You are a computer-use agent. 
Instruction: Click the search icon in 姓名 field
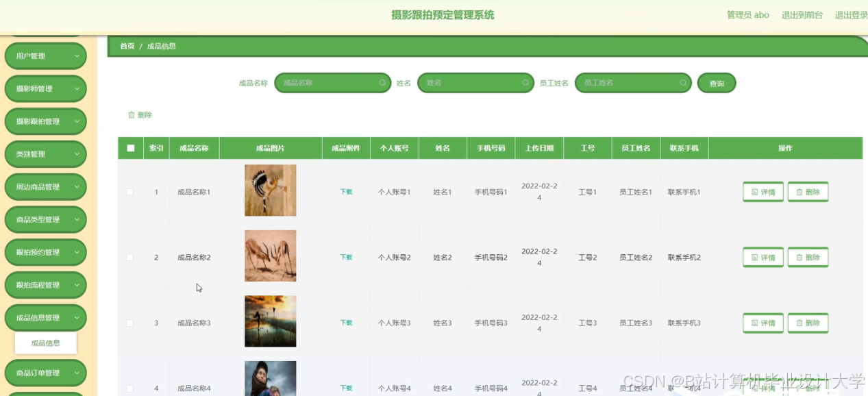point(525,83)
